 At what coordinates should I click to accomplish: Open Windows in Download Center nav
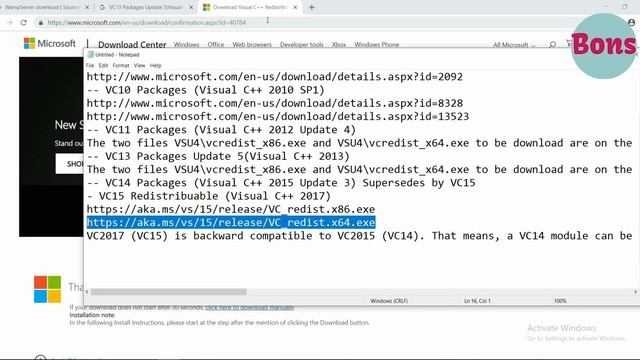(187, 44)
